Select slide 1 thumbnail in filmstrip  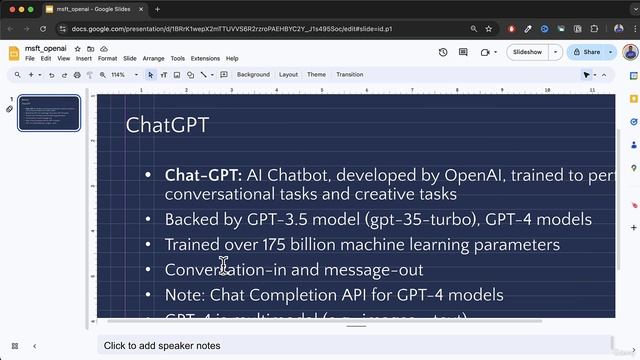click(49, 113)
